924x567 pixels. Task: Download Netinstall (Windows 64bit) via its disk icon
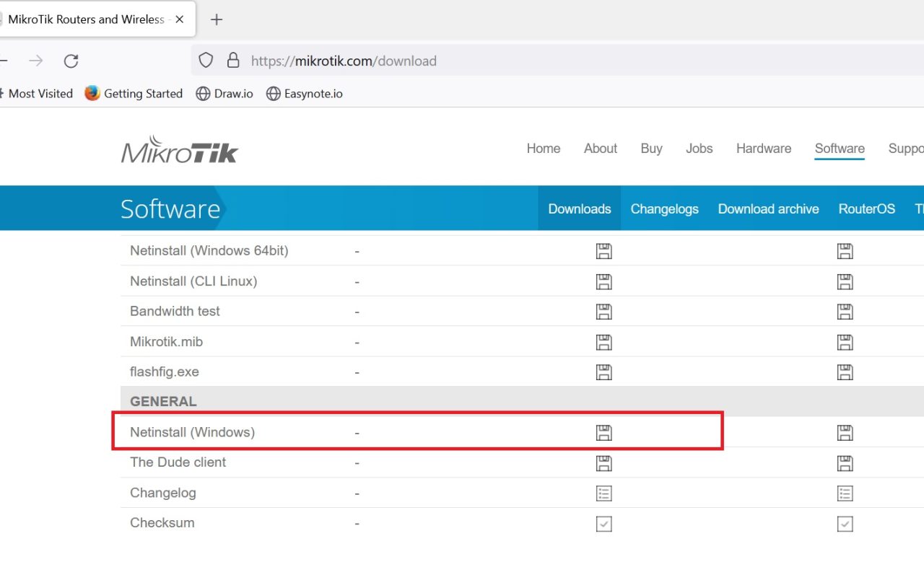point(603,250)
